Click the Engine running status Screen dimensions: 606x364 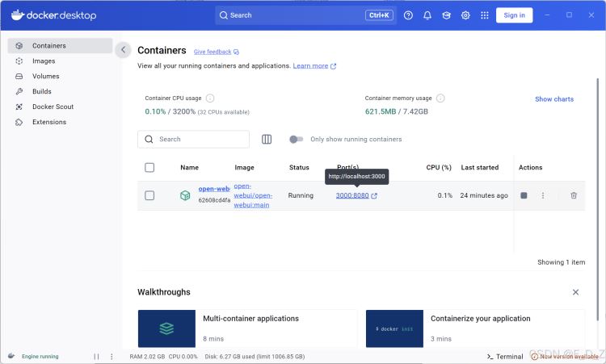40,356
